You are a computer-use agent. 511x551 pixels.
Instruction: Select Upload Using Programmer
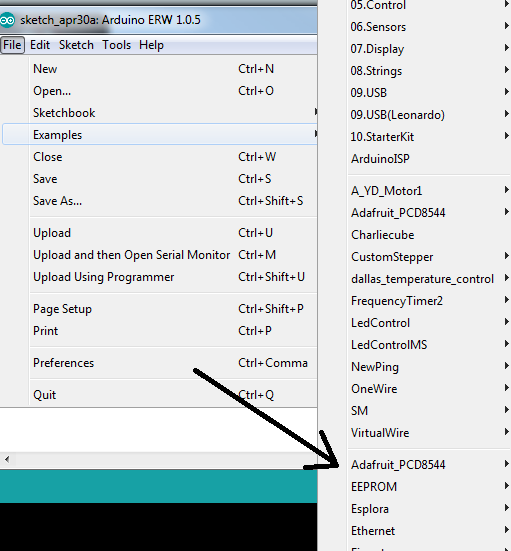point(160,277)
